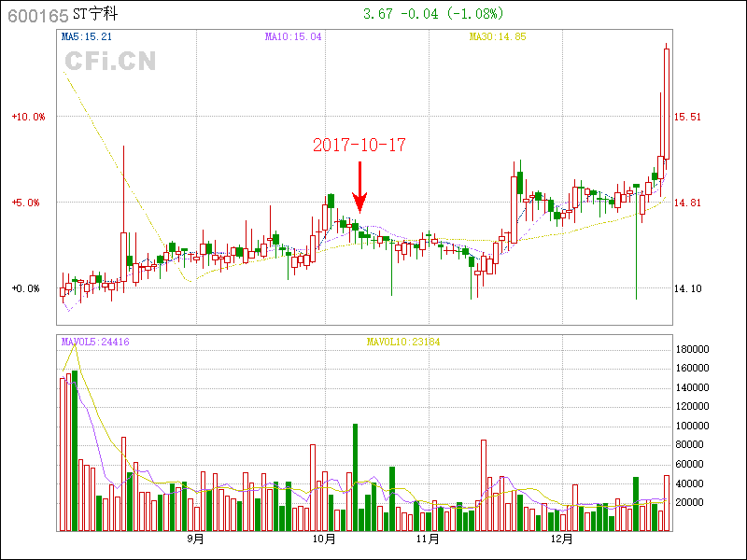Click the red arrow marking 2017-10-17
747x560 pixels.
click(x=359, y=187)
